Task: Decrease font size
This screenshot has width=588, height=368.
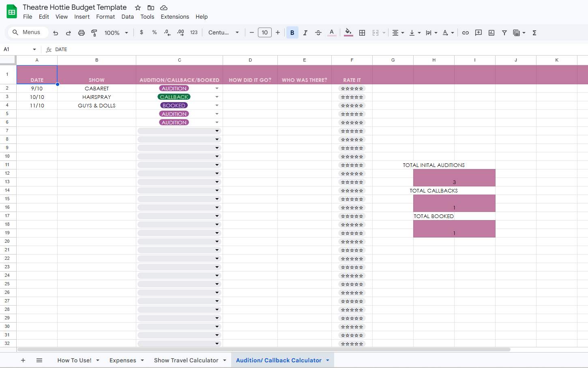Action: (x=251, y=32)
